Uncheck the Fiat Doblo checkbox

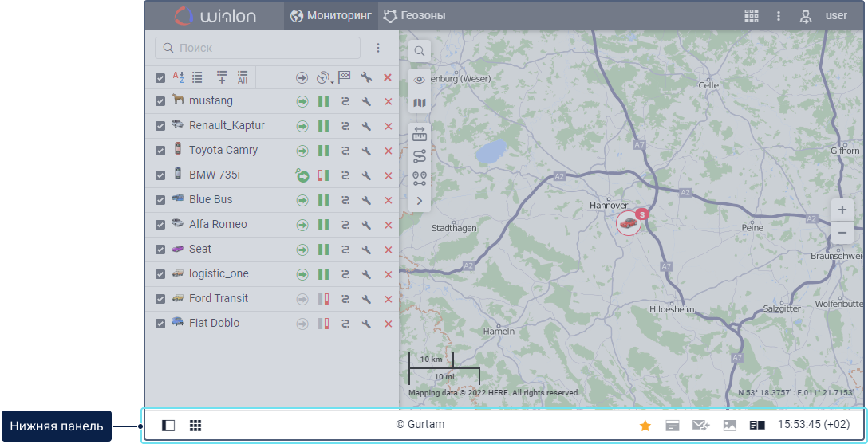coord(160,324)
